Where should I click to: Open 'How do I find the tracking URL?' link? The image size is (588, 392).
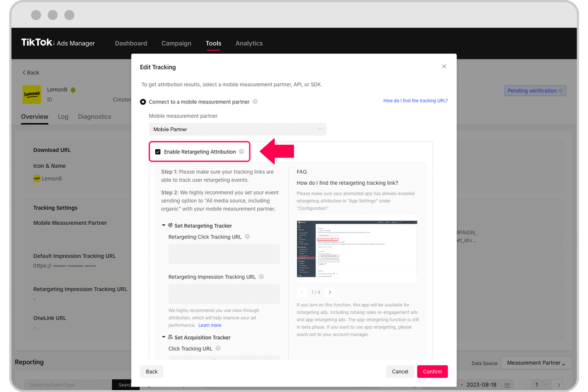416,101
